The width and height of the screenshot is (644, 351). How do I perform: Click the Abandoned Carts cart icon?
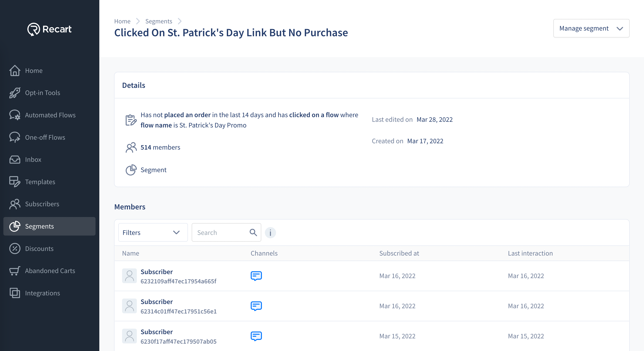click(15, 271)
